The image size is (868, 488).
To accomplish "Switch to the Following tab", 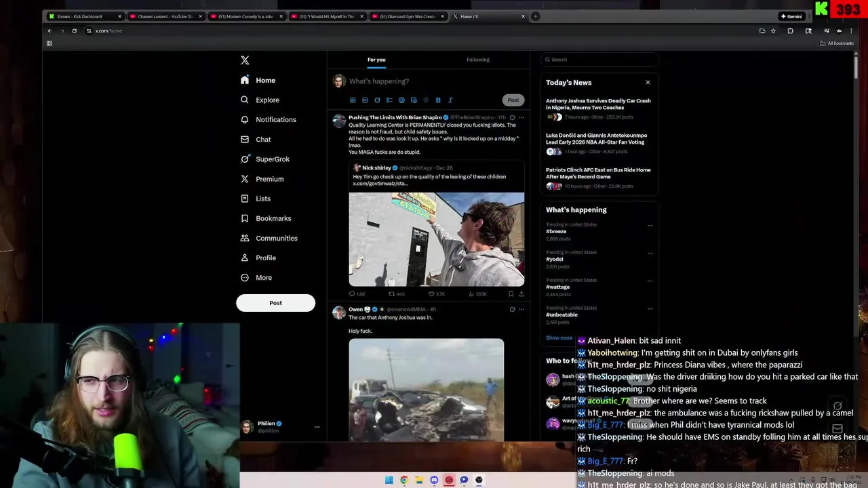I will (x=477, y=60).
